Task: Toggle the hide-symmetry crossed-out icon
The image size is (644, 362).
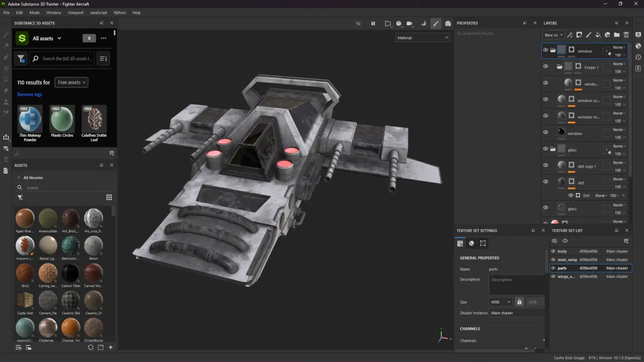Action: (358, 24)
